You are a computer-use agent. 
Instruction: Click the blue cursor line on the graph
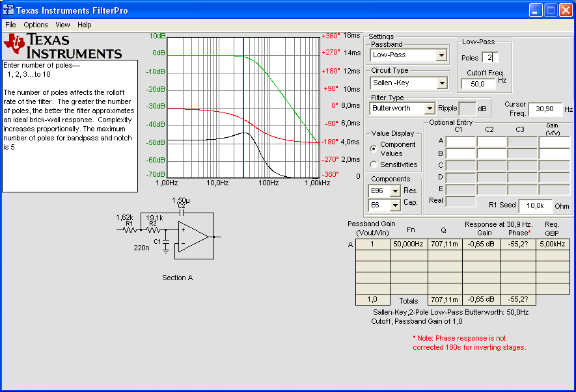(x=243, y=107)
